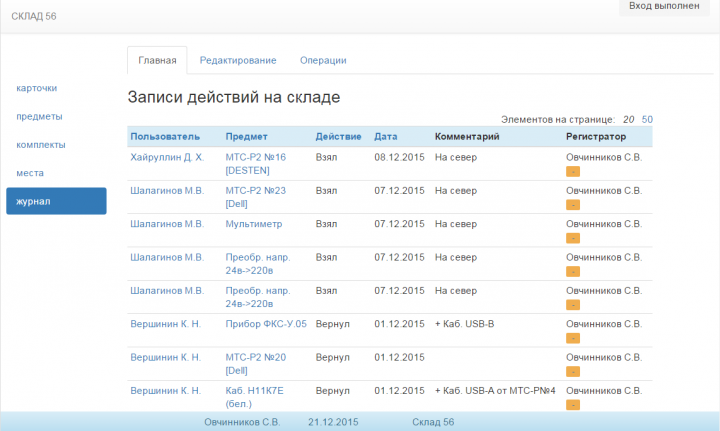Open Шалагинов М.В. in МТС-Р2 №23 row
This screenshot has height=431, width=720.
click(167, 190)
